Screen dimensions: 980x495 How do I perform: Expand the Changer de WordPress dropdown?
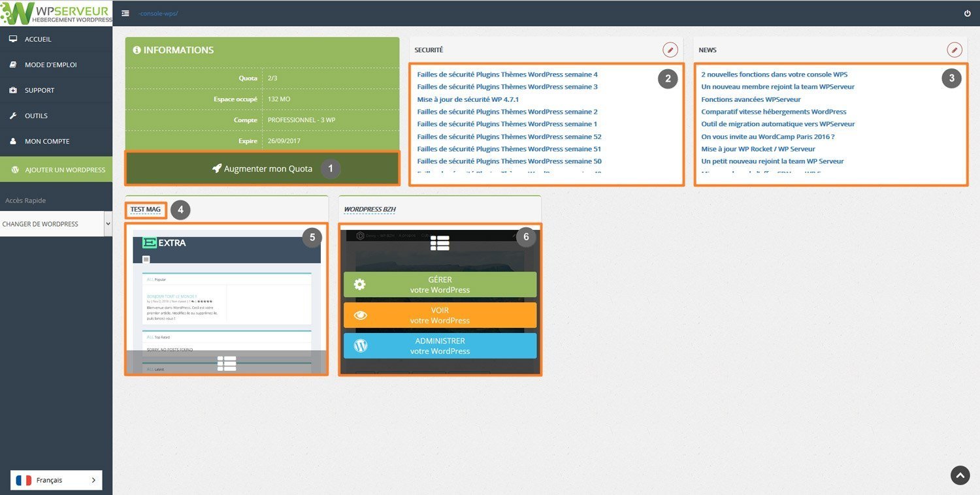click(x=56, y=224)
